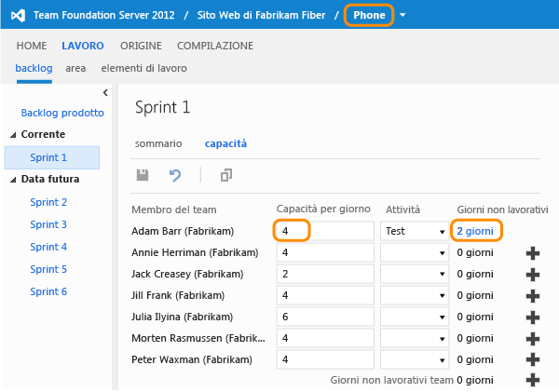Open the ORIGINE menu

(x=141, y=46)
